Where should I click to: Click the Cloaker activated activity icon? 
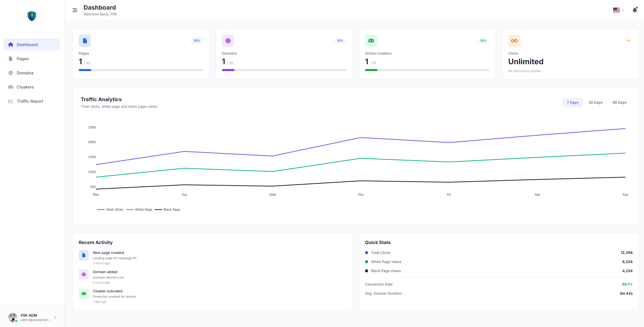pos(84,294)
